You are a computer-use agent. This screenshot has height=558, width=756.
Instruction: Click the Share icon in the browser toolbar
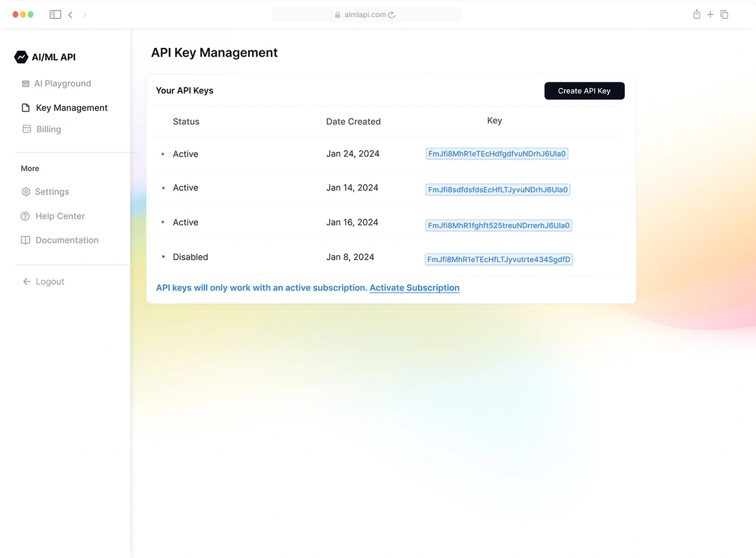point(696,14)
